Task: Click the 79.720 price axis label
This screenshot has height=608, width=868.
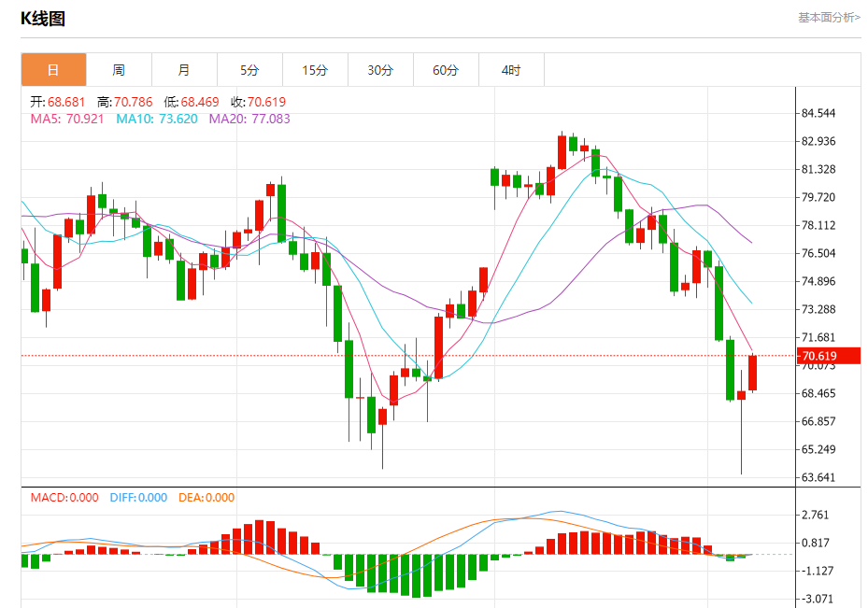Action: (x=818, y=197)
